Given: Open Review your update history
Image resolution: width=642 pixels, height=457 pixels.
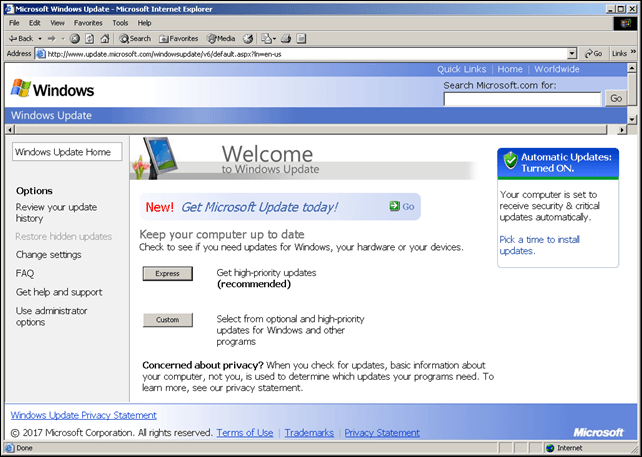Looking at the screenshot, I should [x=57, y=213].
